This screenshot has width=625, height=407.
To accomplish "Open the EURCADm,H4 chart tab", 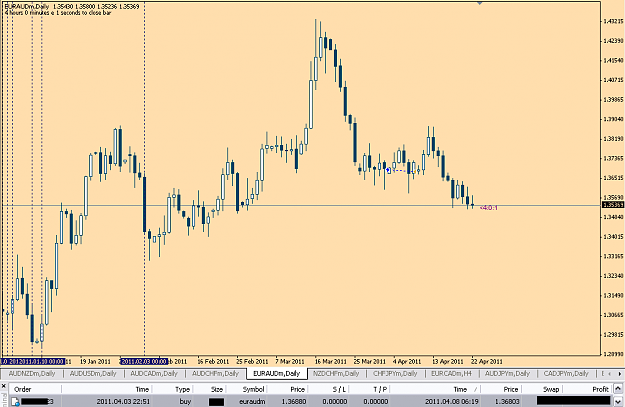I will (x=451, y=374).
